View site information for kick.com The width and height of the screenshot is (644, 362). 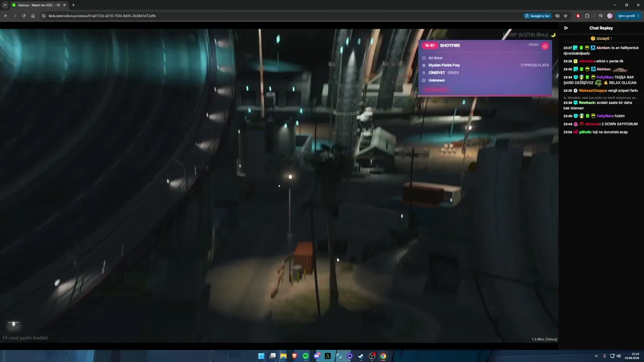point(44,16)
